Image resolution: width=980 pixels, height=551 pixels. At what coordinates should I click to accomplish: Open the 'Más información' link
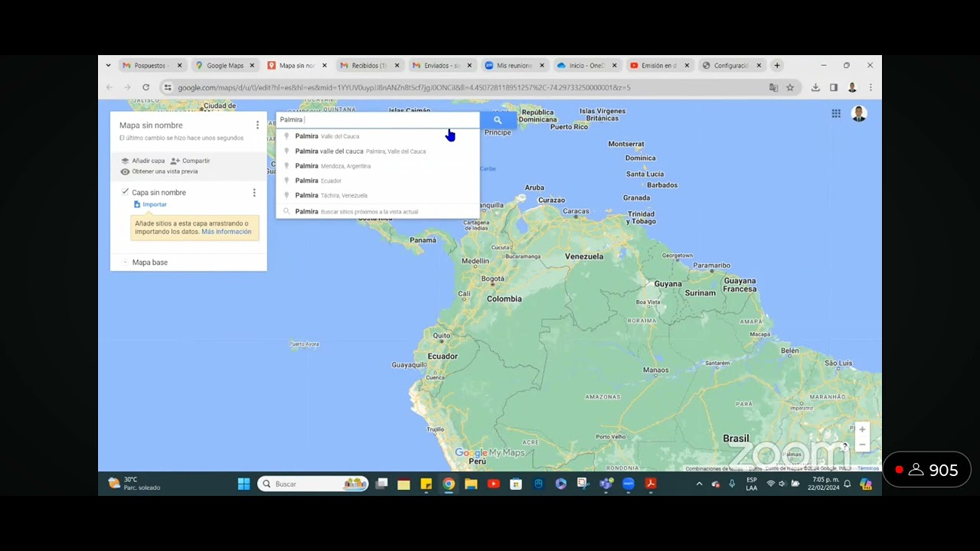227,232
